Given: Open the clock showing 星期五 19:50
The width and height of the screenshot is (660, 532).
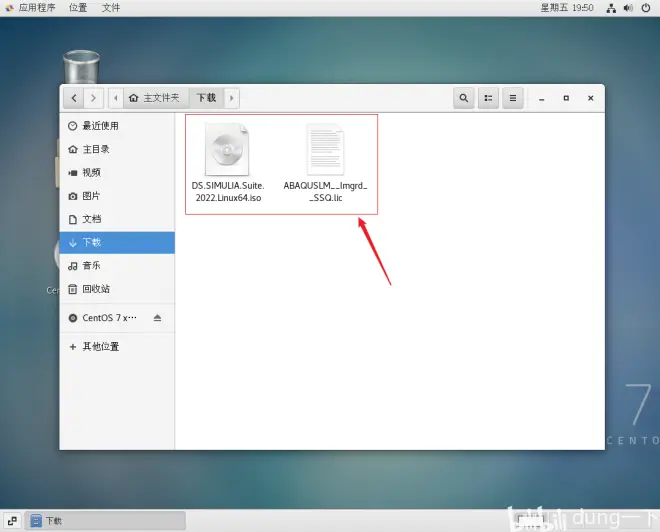Looking at the screenshot, I should pos(567,8).
